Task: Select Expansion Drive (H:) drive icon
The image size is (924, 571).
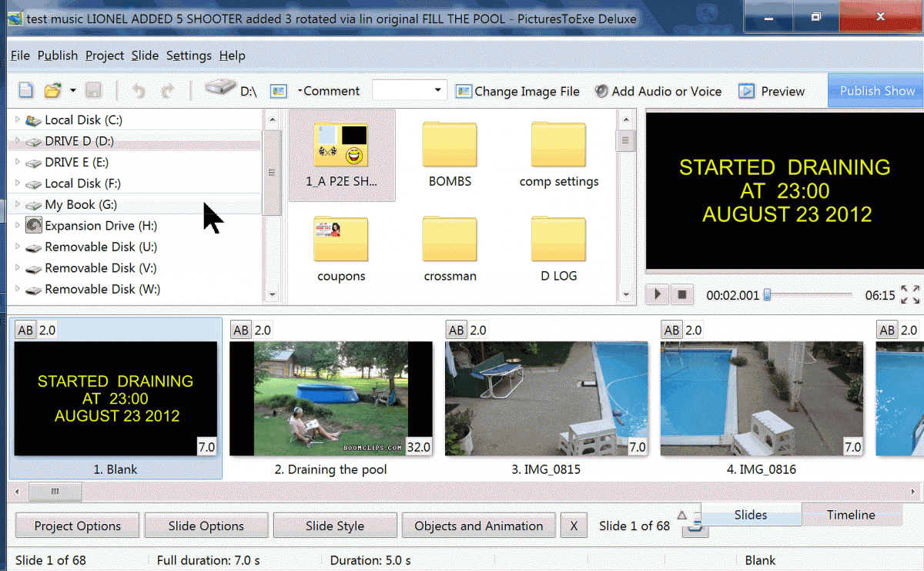Action: point(34,226)
